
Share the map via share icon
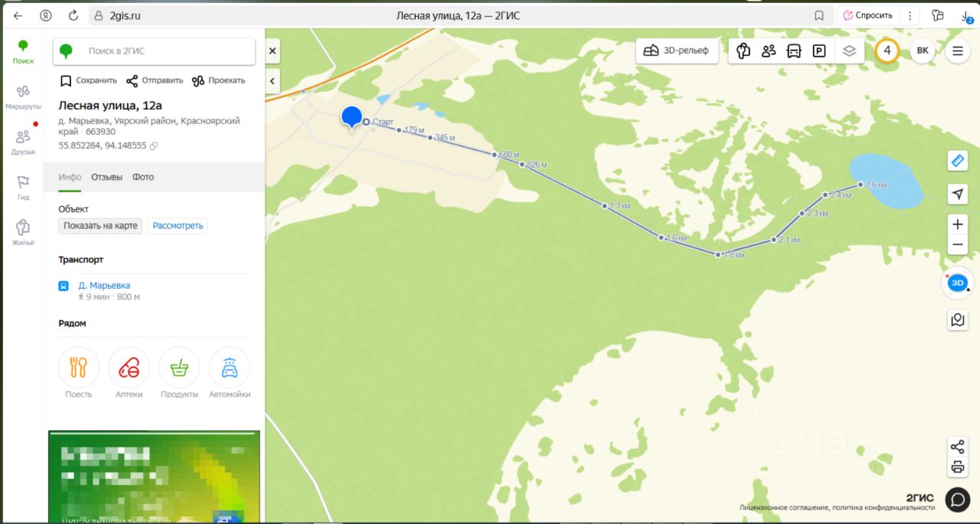pos(958,447)
